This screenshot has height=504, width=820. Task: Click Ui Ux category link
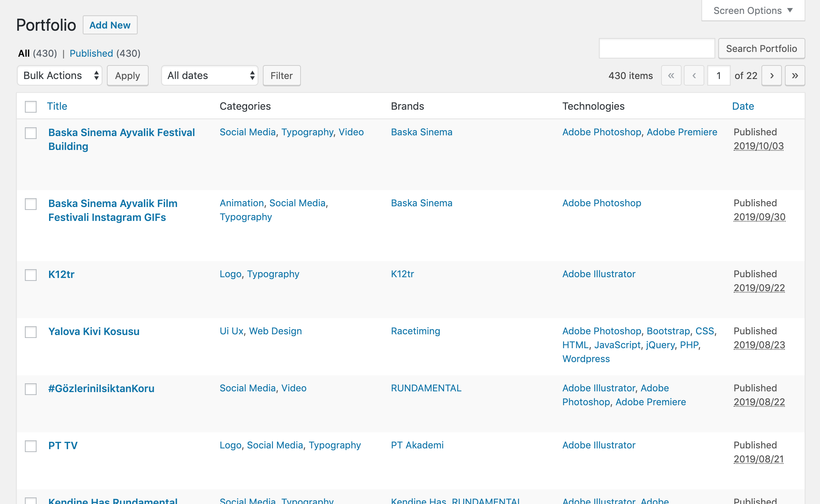tap(231, 331)
